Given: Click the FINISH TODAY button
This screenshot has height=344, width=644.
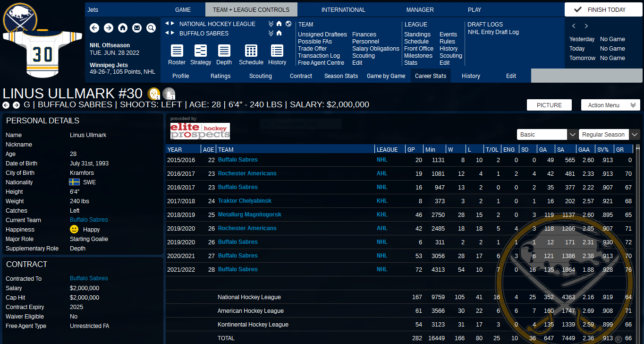Looking at the screenshot, I should coord(602,9).
